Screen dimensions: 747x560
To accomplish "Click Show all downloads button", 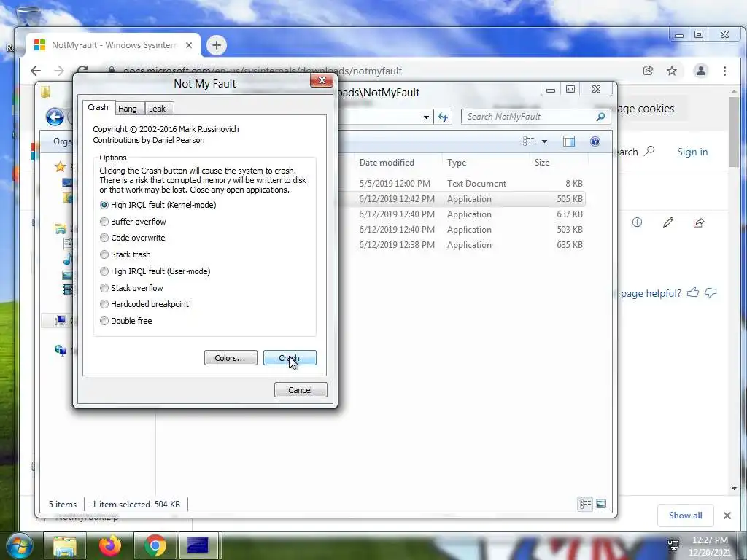I will coord(685,516).
